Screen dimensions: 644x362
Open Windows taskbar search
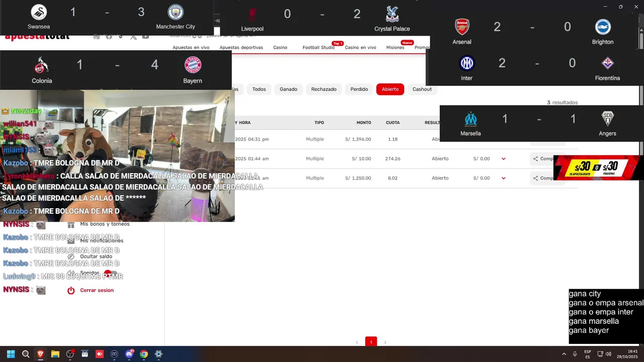click(26, 354)
